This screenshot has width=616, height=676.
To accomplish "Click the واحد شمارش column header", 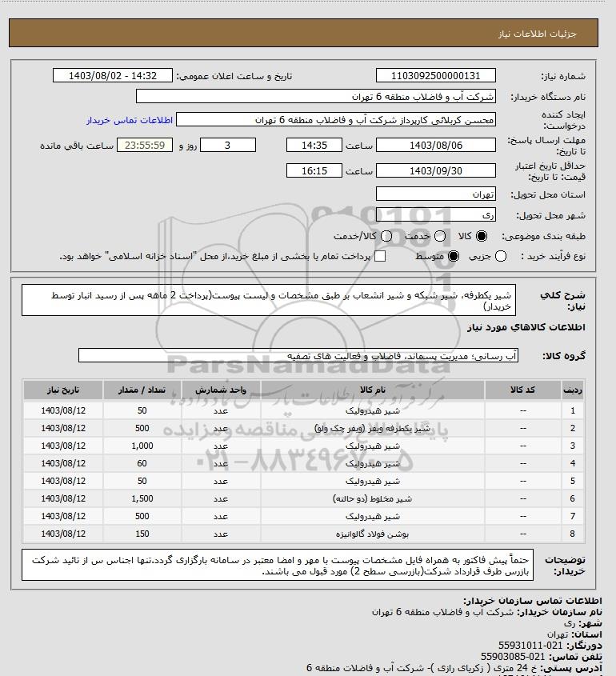I will pyautogui.click(x=221, y=390).
